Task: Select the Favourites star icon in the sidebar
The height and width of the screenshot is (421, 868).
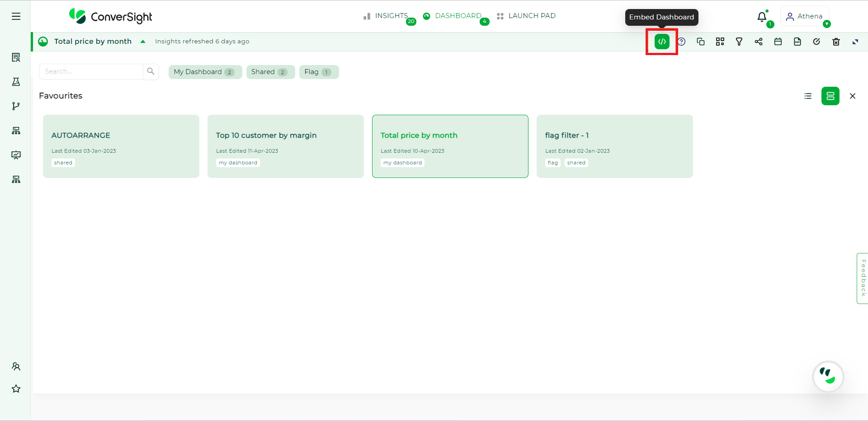Action: pos(16,388)
